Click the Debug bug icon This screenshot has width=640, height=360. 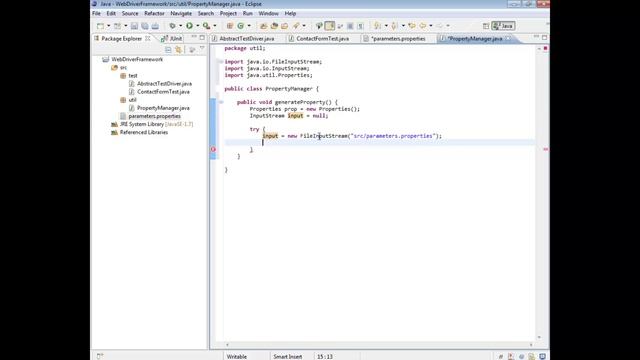(x=172, y=26)
